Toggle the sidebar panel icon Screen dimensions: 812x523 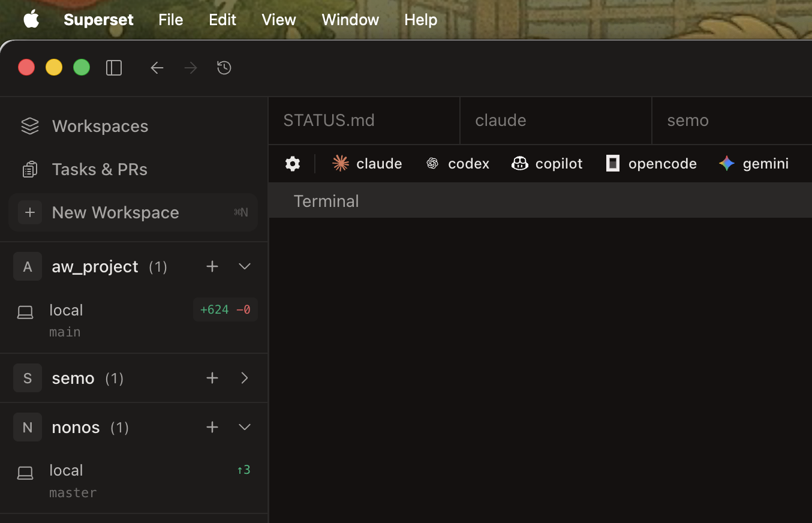114,68
